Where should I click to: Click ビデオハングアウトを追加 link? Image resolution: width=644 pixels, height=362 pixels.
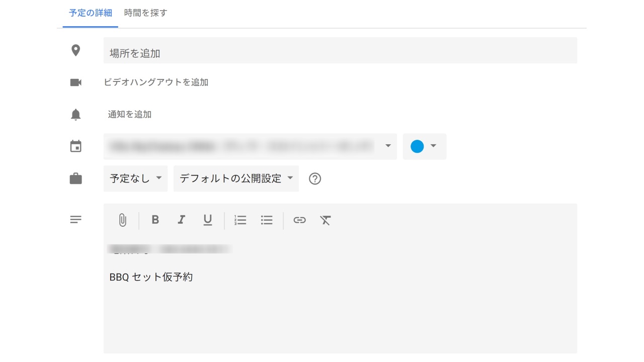click(x=156, y=82)
